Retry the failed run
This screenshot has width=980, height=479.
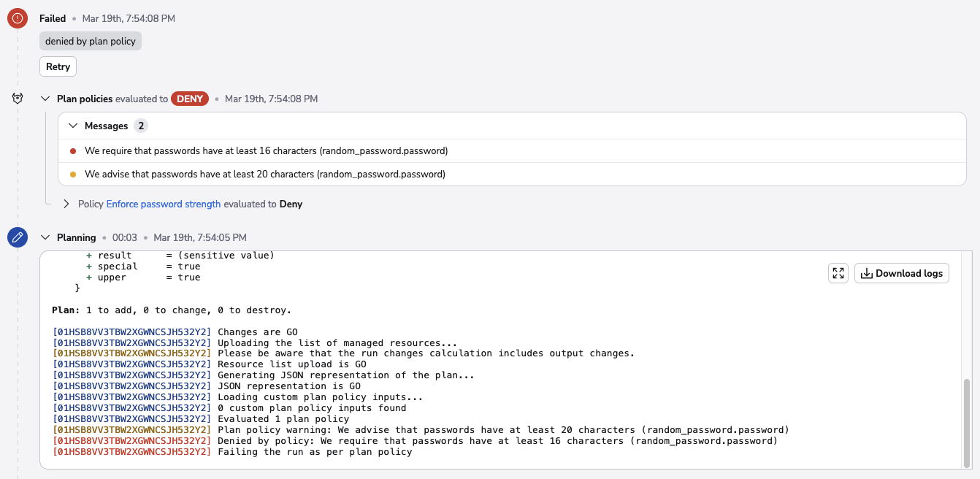58,66
